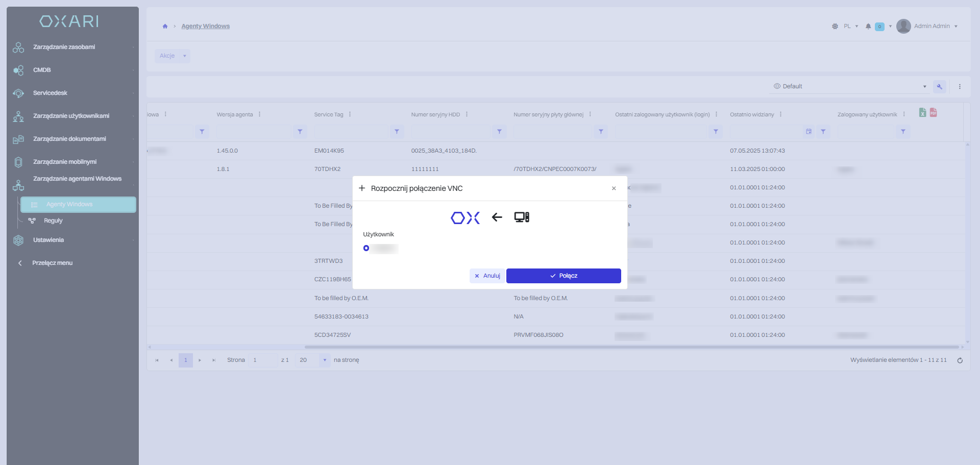Image resolution: width=980 pixels, height=465 pixels.
Task: Click the Połącz button
Action: tap(563, 276)
